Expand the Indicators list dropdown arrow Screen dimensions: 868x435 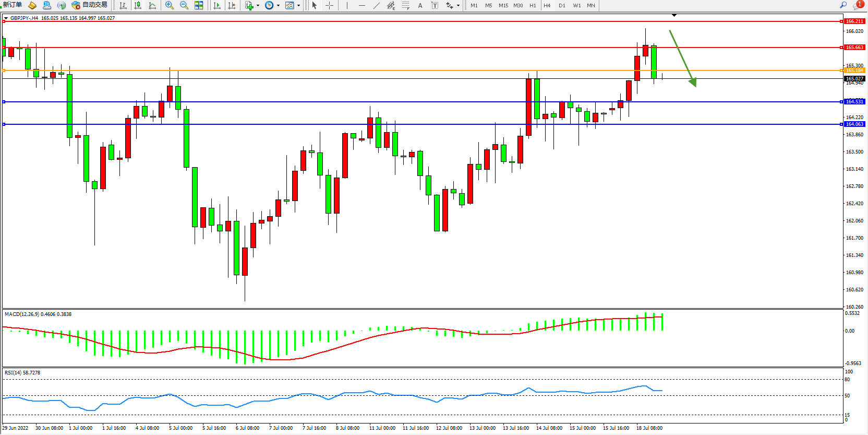click(x=258, y=6)
